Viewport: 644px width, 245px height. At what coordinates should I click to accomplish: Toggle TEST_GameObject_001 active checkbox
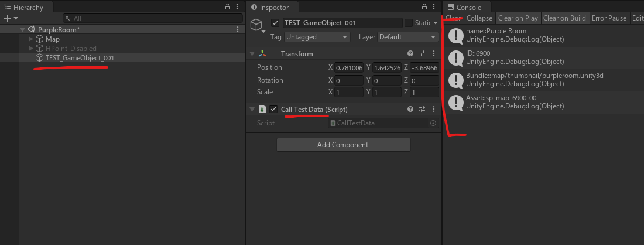[x=276, y=23]
